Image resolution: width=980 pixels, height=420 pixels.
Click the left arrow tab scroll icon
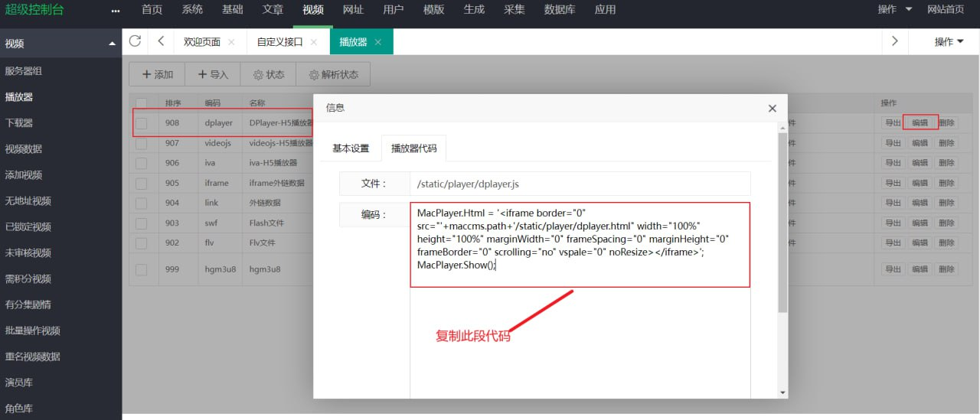(x=161, y=41)
